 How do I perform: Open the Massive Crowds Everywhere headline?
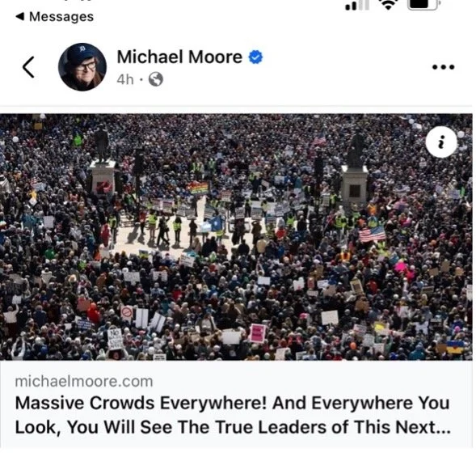[233, 415]
